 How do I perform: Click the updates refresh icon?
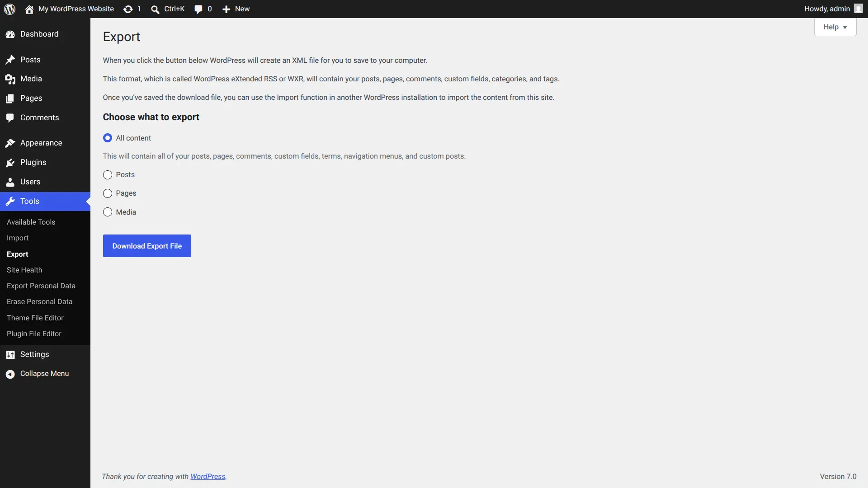click(128, 9)
